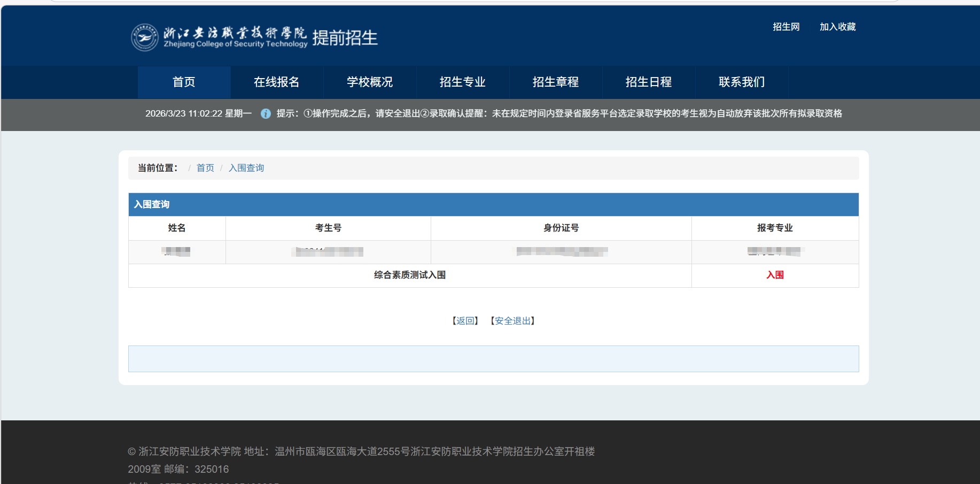Viewport: 980px width, 484px height.
Task: Open the 学校概况 menu item
Action: (370, 82)
